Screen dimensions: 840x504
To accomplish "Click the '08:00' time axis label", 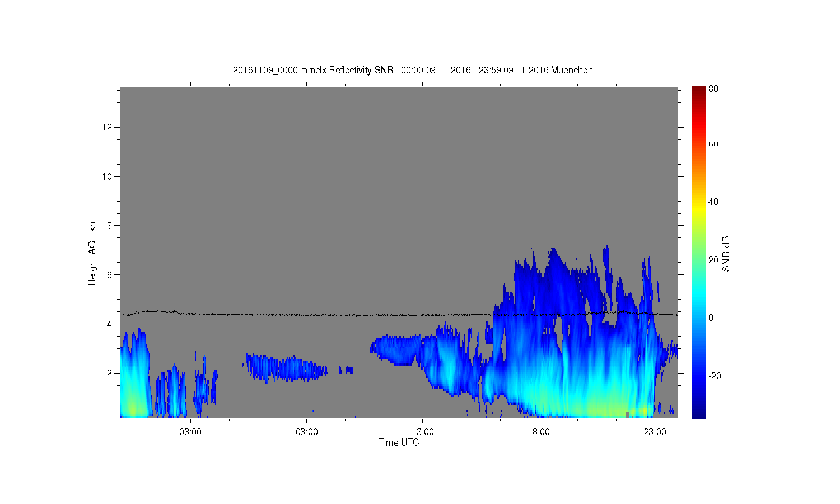I will 307,432.
